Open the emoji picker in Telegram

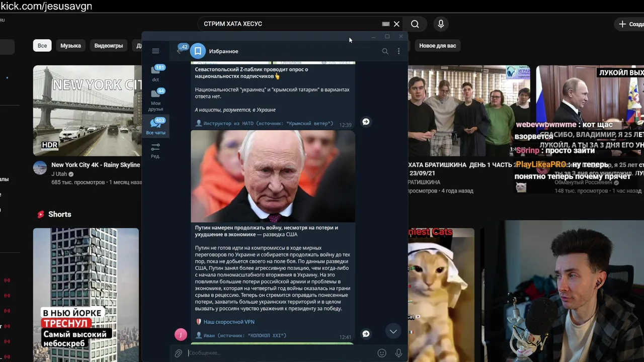tap(382, 353)
